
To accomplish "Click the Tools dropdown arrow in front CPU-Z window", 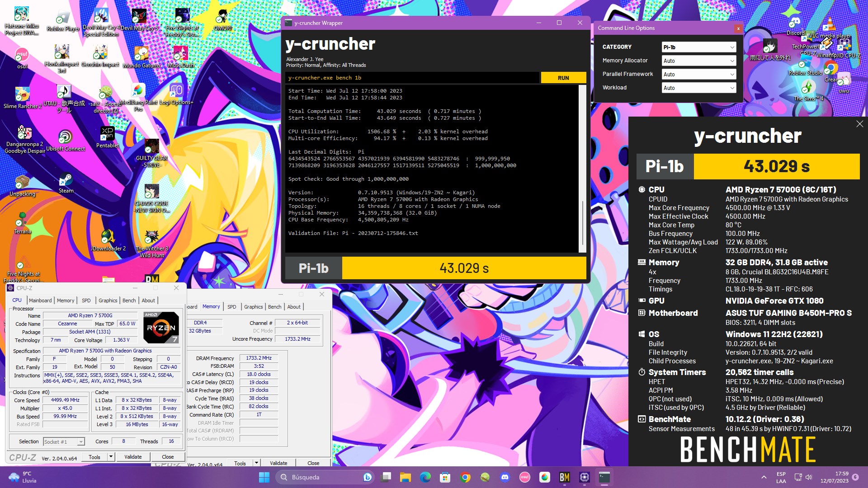I will pos(111,457).
